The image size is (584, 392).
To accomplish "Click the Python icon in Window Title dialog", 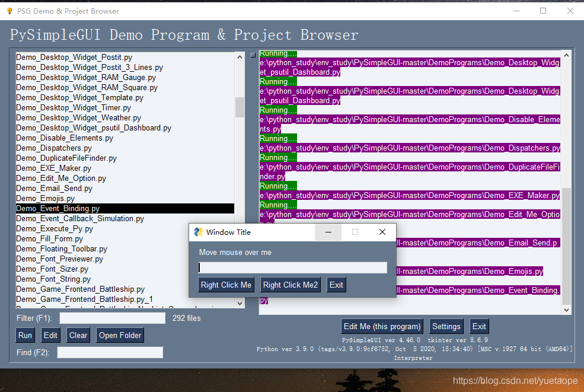I will click(199, 232).
